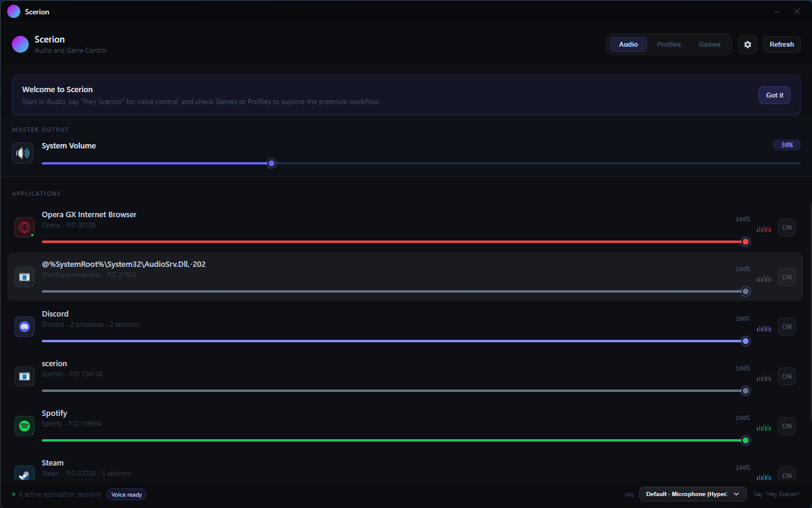
Task: Click the Scerion gradient logo in header
Action: (20, 44)
